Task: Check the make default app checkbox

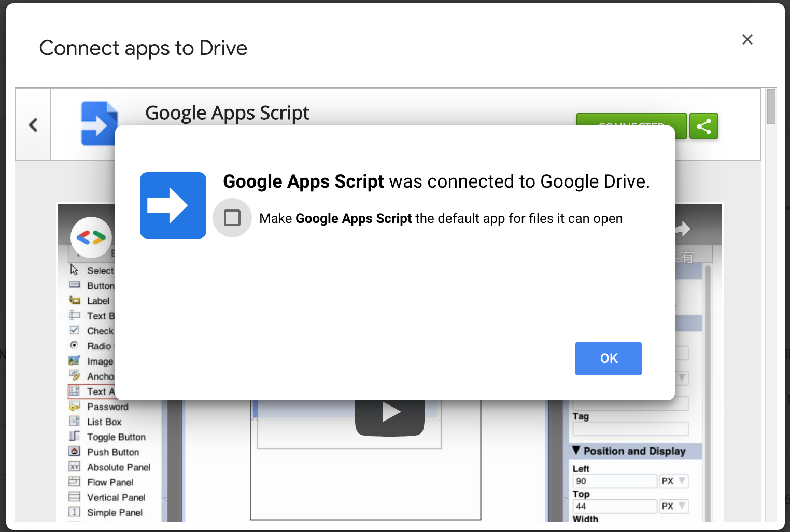Action: [x=232, y=218]
